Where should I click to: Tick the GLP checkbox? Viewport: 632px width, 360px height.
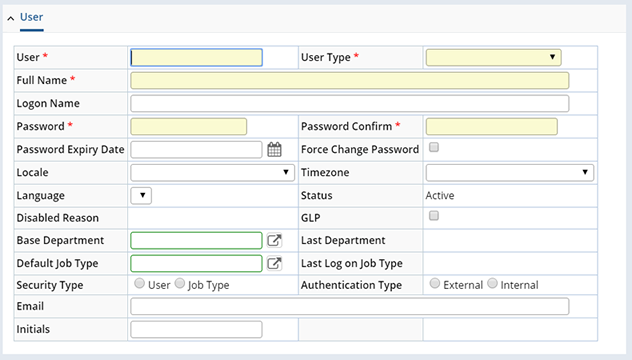434,216
